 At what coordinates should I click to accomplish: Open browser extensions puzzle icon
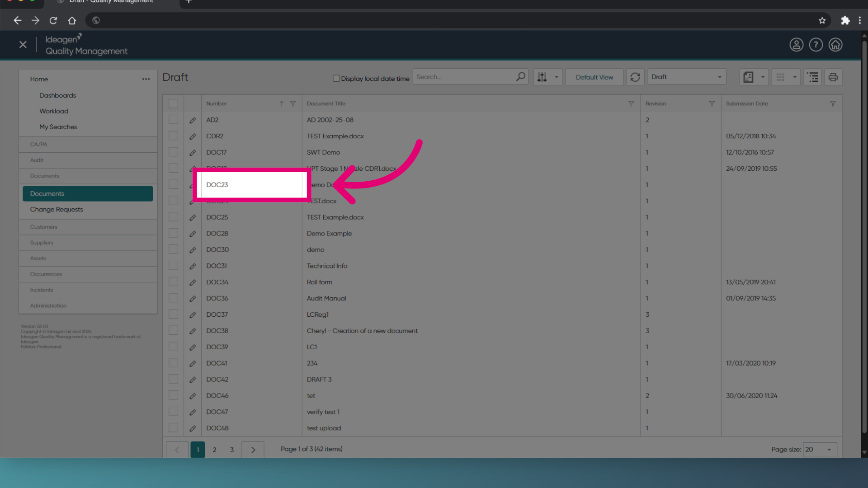pos(845,20)
